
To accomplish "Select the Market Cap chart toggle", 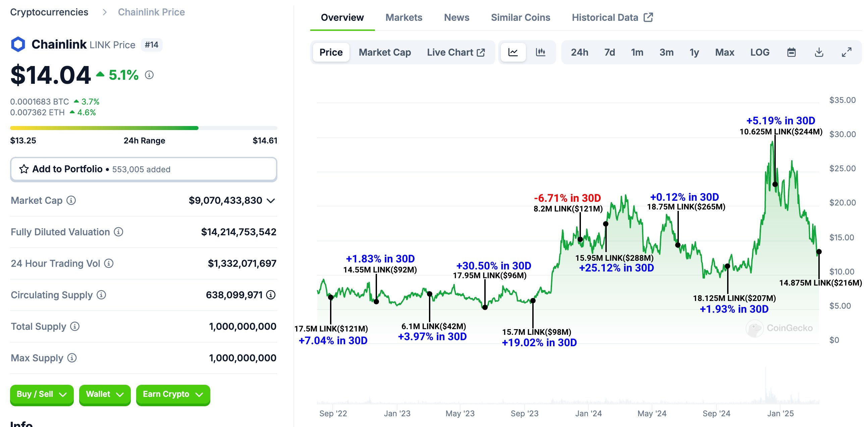I will pos(384,52).
